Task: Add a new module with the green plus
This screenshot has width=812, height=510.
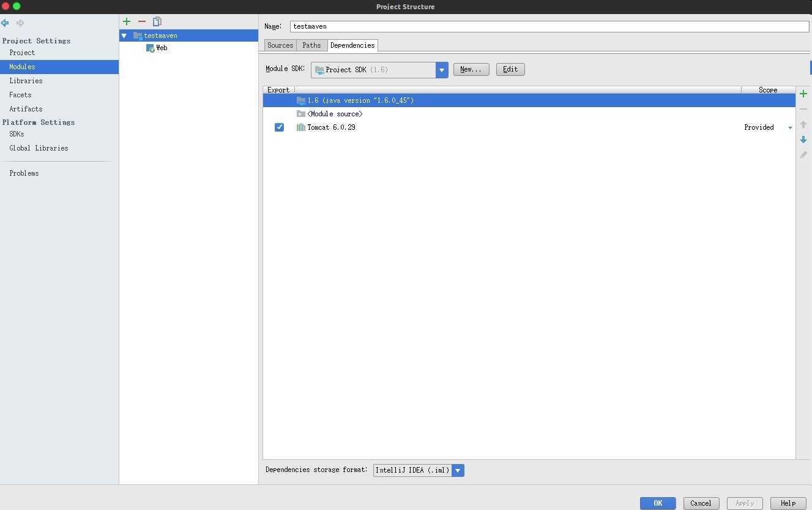Action: click(127, 21)
